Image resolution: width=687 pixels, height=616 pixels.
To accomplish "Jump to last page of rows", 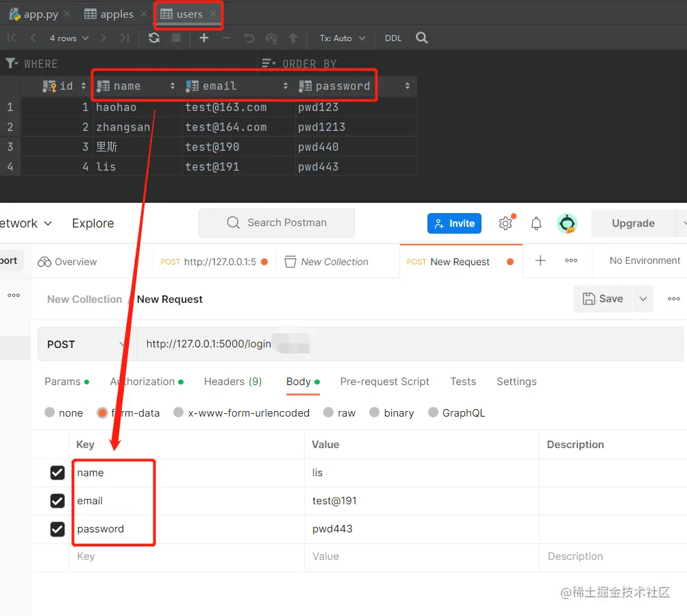I will (125, 38).
